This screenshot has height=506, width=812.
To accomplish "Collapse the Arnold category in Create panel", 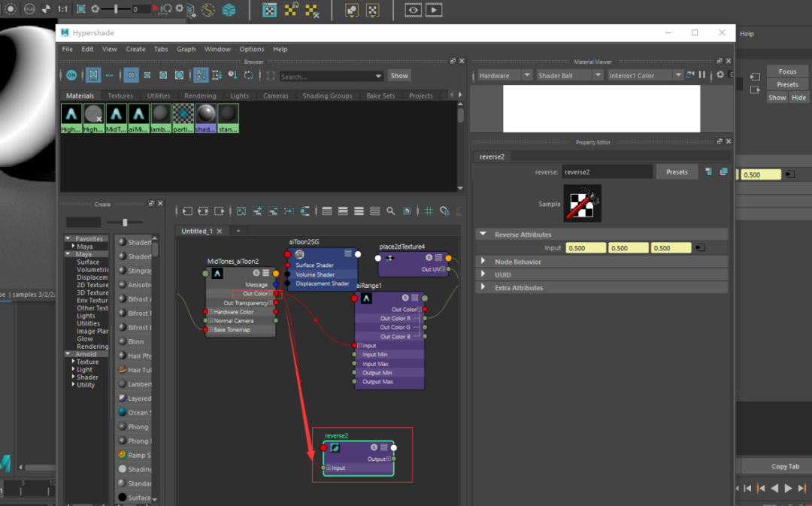I will 68,354.
